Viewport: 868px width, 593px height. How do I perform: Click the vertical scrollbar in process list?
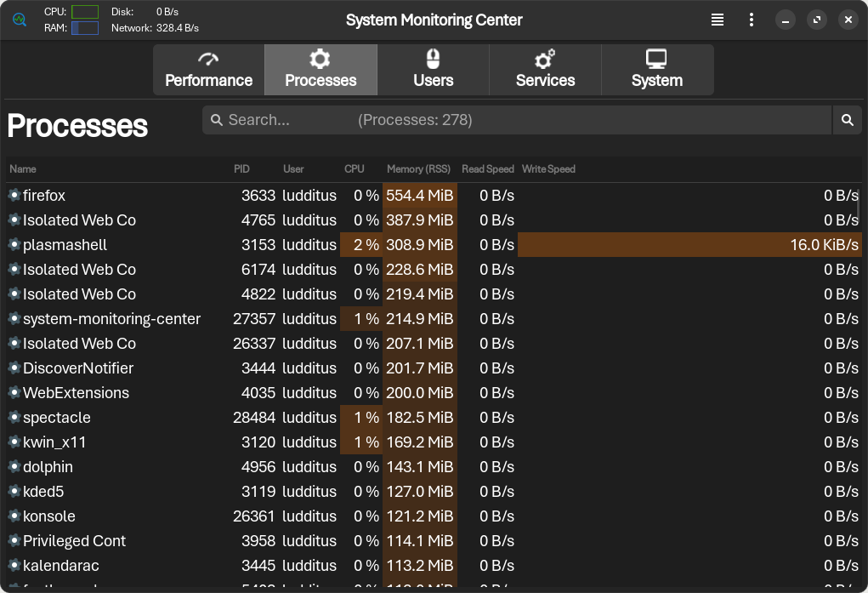(x=857, y=204)
